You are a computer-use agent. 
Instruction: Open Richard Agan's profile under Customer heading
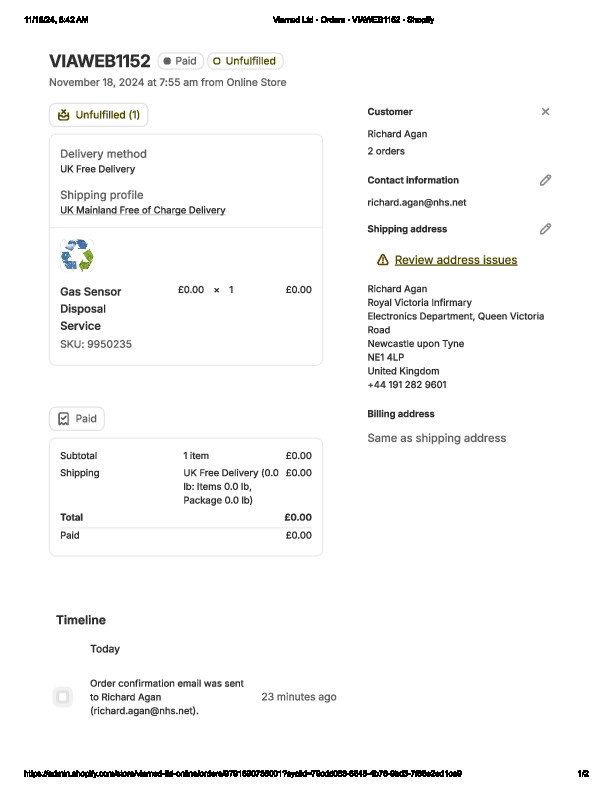coord(397,134)
